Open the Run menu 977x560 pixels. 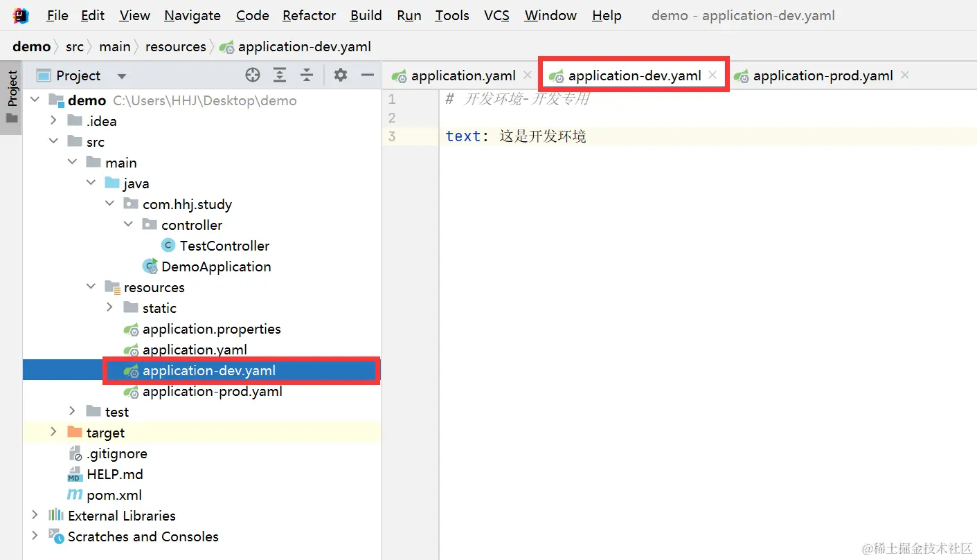click(x=409, y=15)
